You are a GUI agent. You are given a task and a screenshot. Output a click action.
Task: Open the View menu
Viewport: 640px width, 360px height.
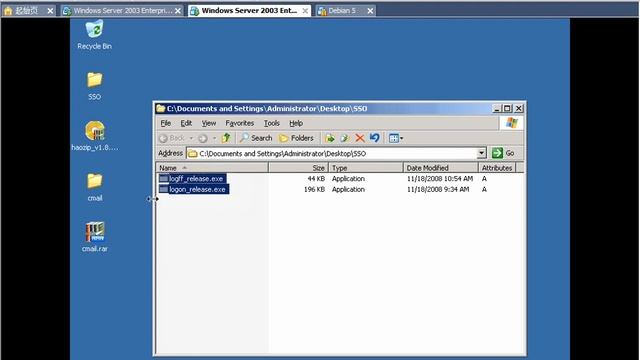tap(209, 123)
